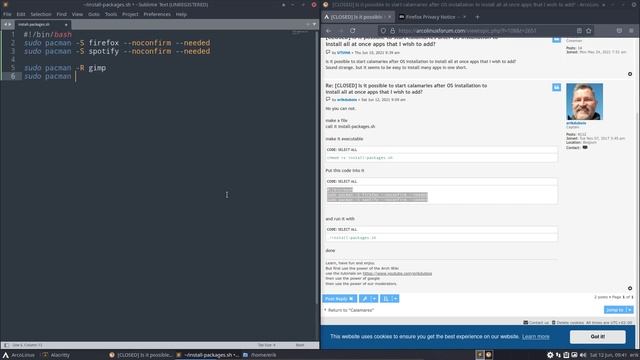The width and height of the screenshot is (640, 360).
Task: Close the CLOSED forum thread browser tab
Action: (x=389, y=17)
